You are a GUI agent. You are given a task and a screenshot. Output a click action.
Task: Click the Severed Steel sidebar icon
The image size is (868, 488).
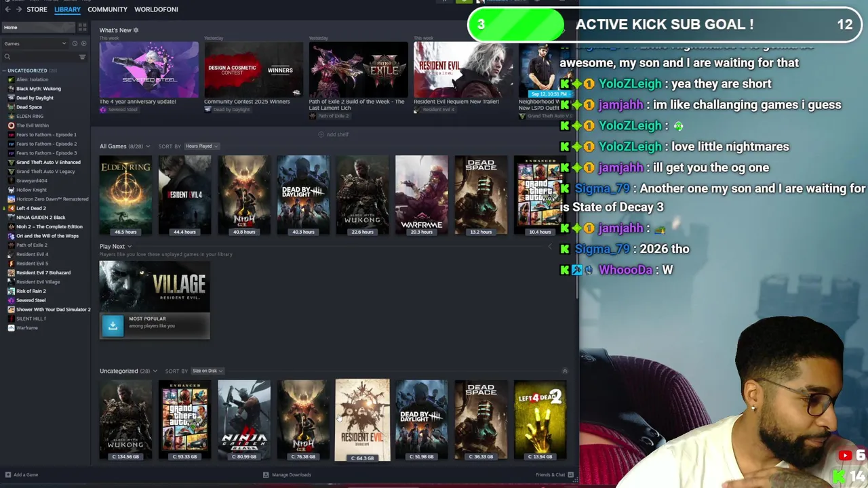(x=11, y=300)
